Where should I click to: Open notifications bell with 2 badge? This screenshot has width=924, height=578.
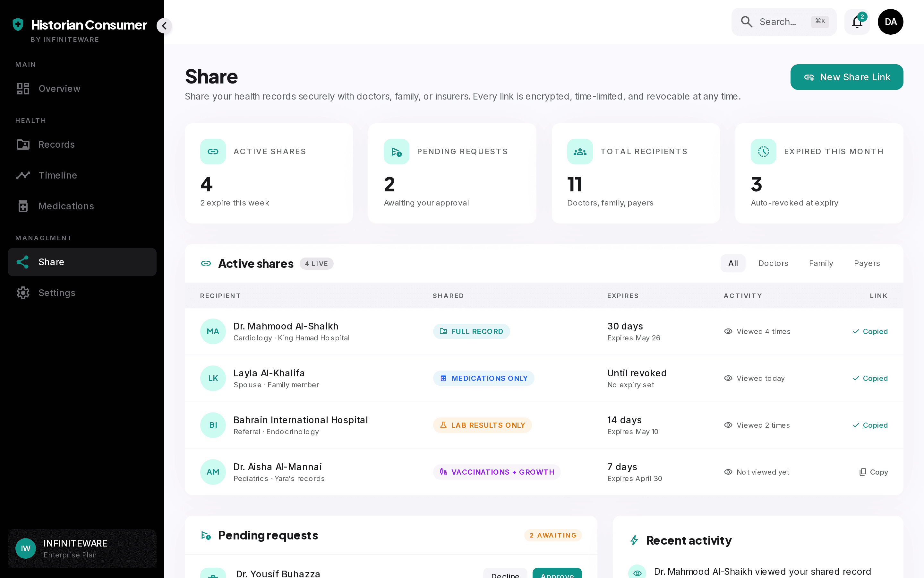[857, 22]
